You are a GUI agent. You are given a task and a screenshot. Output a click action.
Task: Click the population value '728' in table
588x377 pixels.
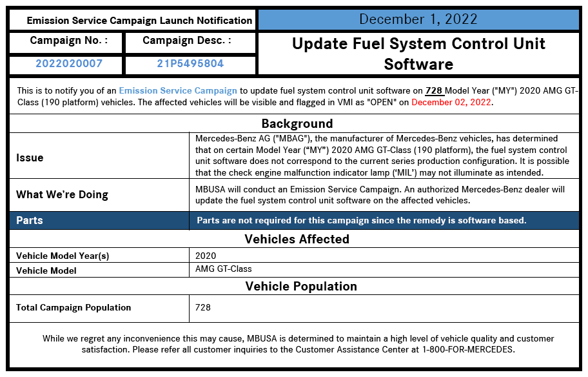tap(203, 307)
